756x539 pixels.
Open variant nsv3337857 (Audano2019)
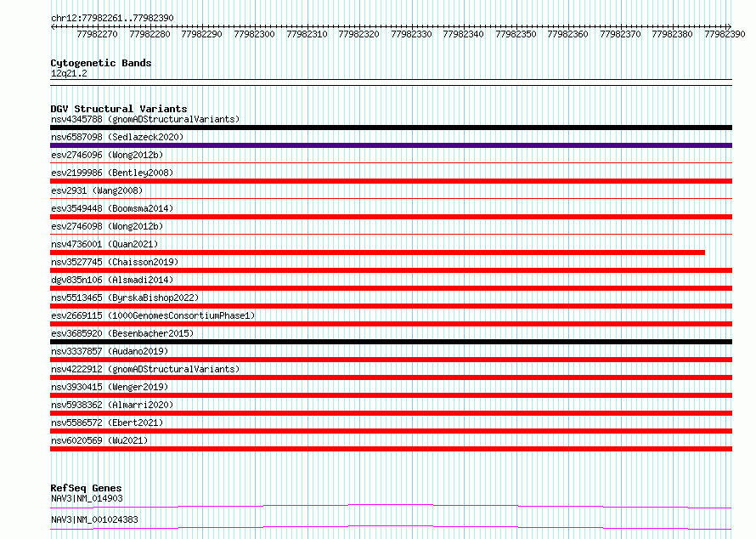(x=110, y=351)
